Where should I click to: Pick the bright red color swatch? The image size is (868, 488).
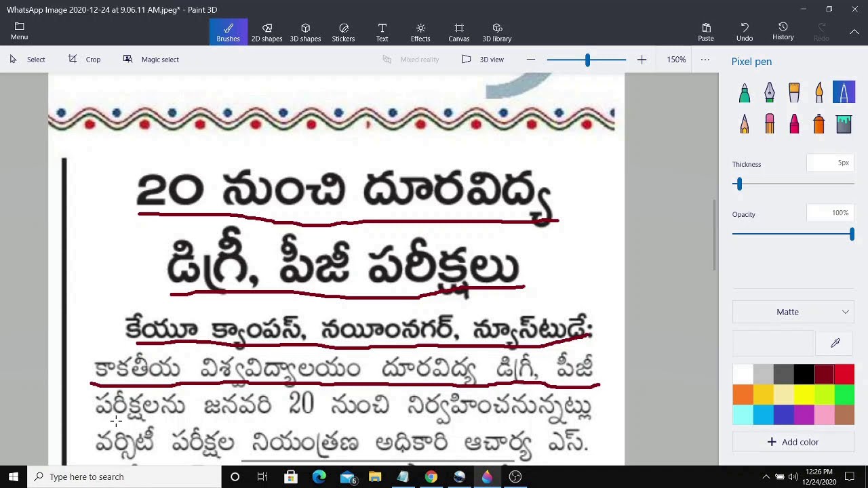[x=844, y=374]
